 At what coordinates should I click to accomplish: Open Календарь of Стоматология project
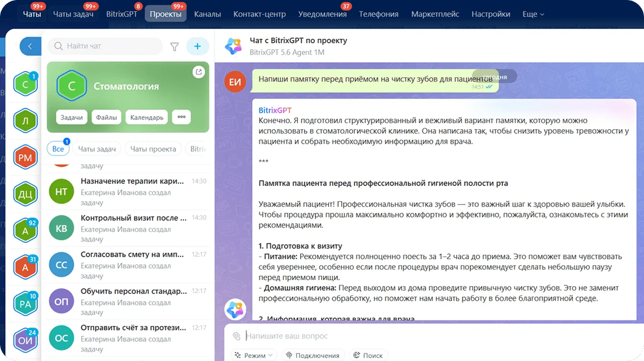tap(147, 117)
